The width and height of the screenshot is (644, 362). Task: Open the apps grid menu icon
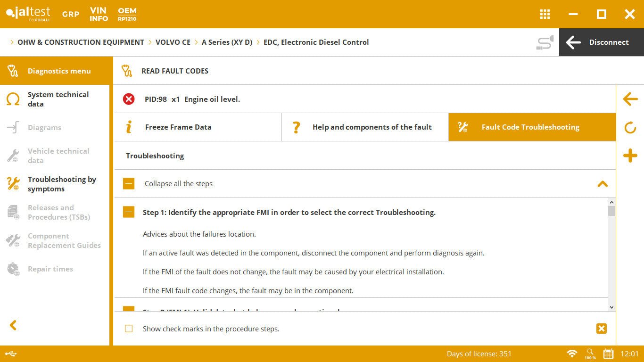(545, 14)
